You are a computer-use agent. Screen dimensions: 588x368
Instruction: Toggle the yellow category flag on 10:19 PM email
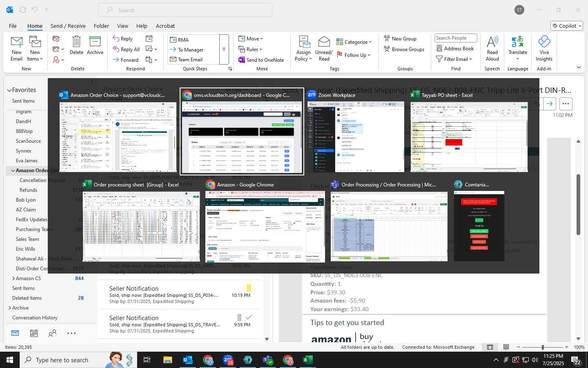(x=249, y=288)
